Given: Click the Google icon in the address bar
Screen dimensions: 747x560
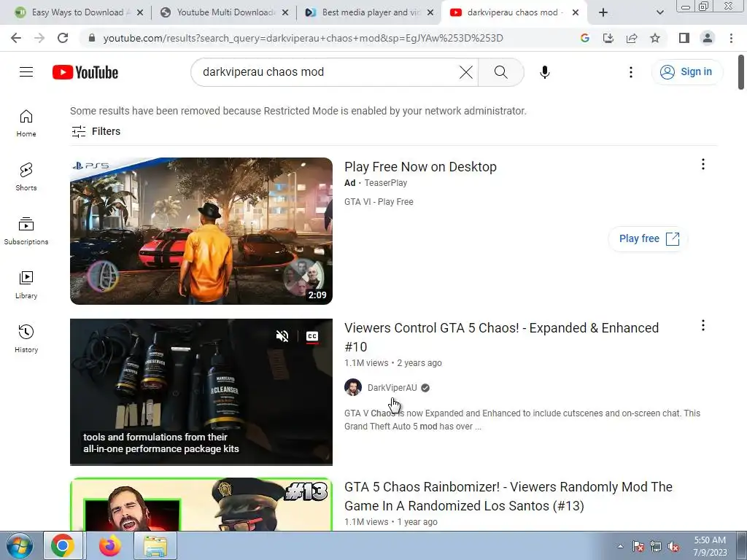Looking at the screenshot, I should pyautogui.click(x=585, y=38).
